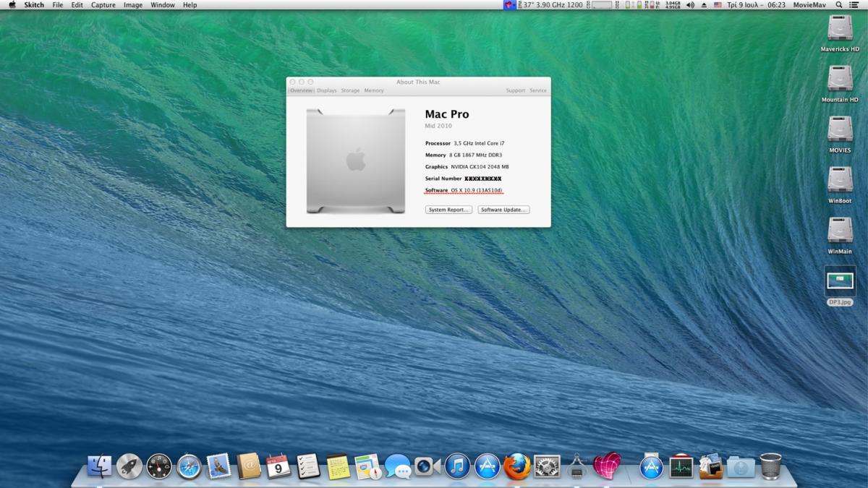Screen dimensions: 868x488
Task: Open Finder from the Dock
Action: pos(100,467)
